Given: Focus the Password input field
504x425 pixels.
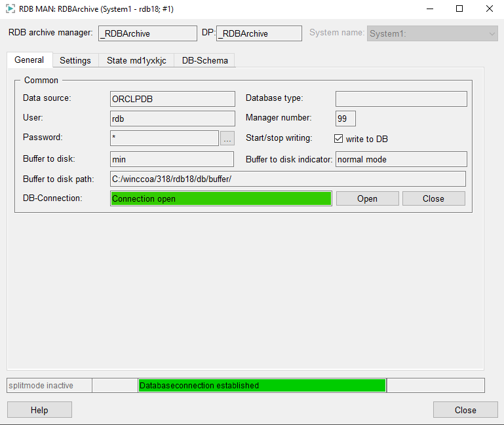Looking at the screenshot, I should (x=164, y=138).
